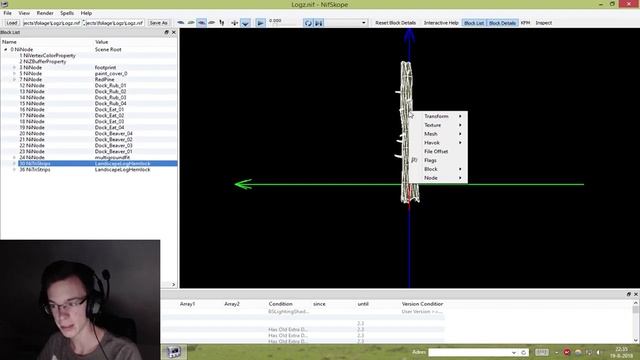The width and height of the screenshot is (640, 360).
Task: Click the save file path field
Action: point(114,23)
